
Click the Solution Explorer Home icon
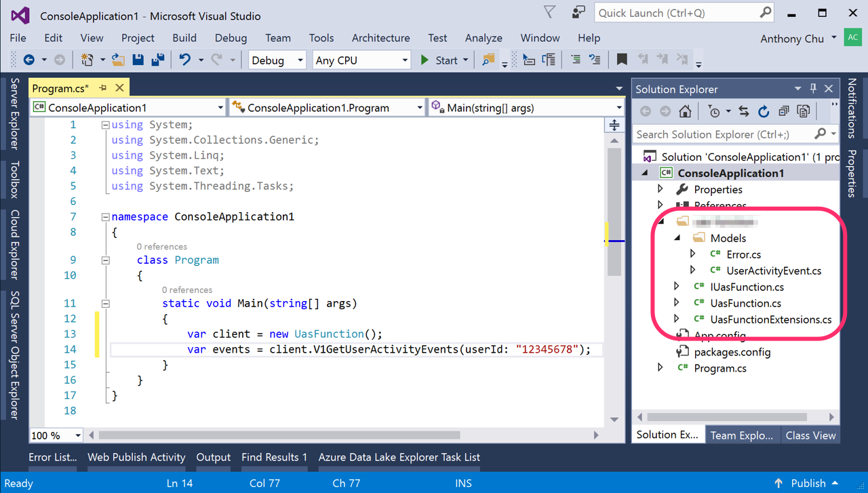click(685, 111)
